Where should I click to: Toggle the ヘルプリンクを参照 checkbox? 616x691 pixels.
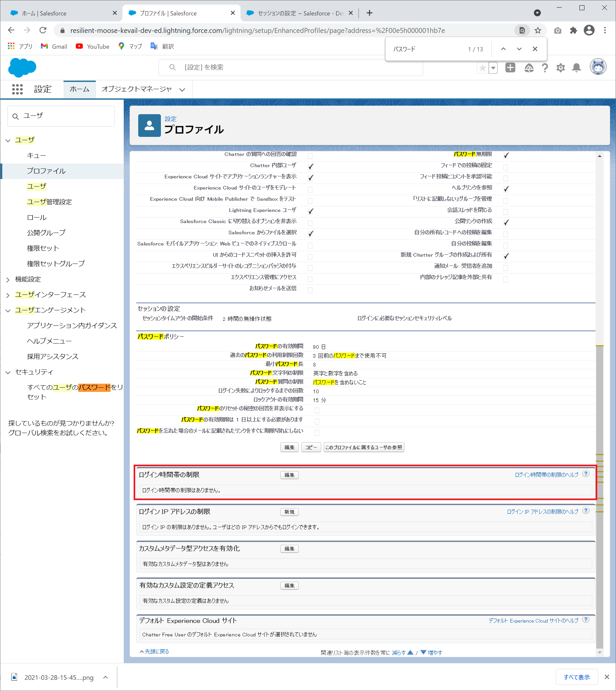[x=506, y=189]
